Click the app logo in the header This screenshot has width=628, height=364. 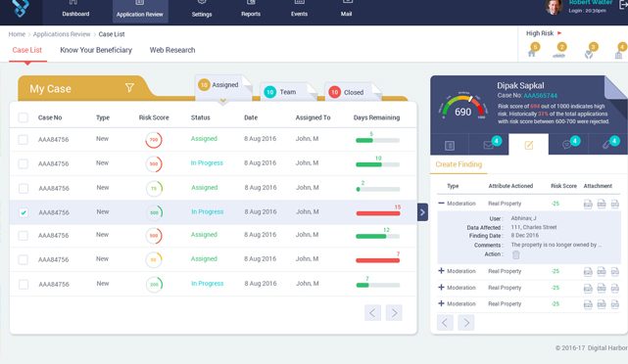pos(21,8)
